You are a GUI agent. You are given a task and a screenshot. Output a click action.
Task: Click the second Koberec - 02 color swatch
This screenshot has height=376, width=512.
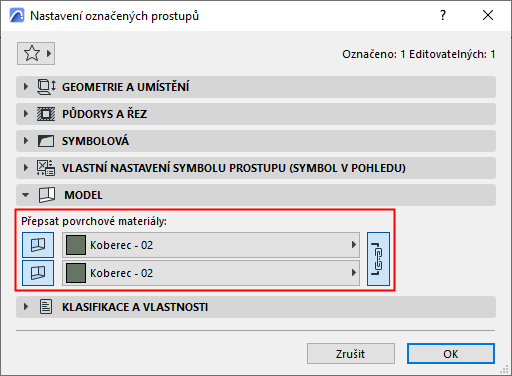(76, 273)
